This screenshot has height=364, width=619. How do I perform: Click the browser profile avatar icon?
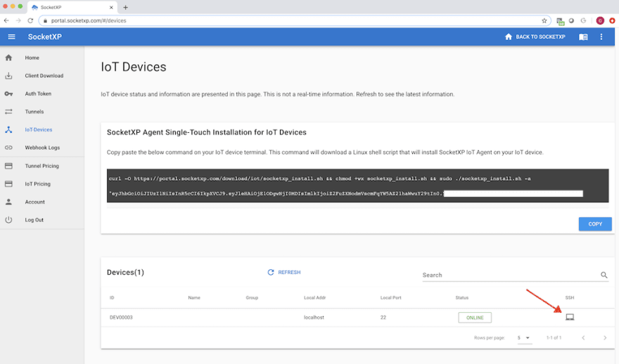(x=600, y=20)
